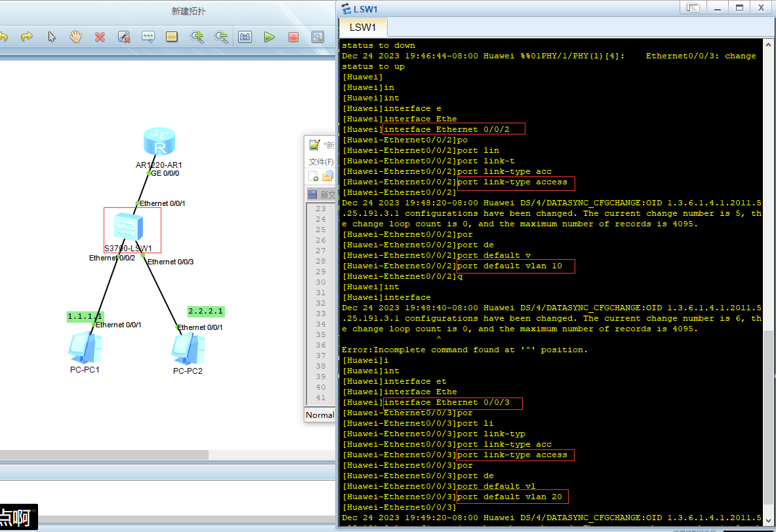
Task: Click the save disk icon on the editor tab
Action: coord(312,194)
